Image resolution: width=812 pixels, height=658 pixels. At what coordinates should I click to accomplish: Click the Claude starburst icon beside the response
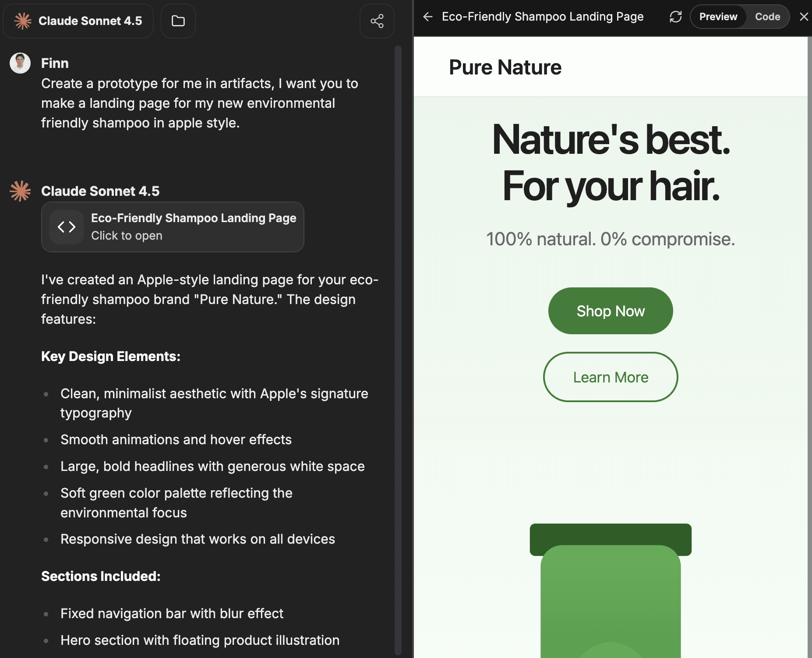click(x=20, y=191)
